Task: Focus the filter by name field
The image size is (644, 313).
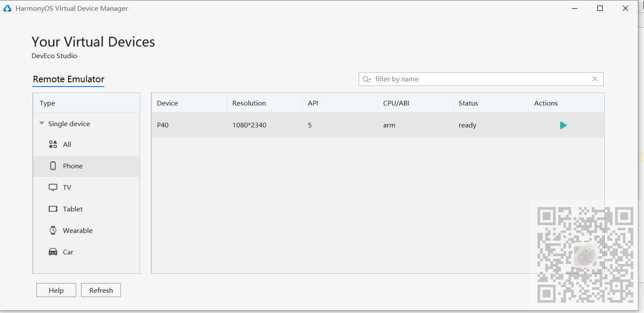Action: [x=481, y=79]
